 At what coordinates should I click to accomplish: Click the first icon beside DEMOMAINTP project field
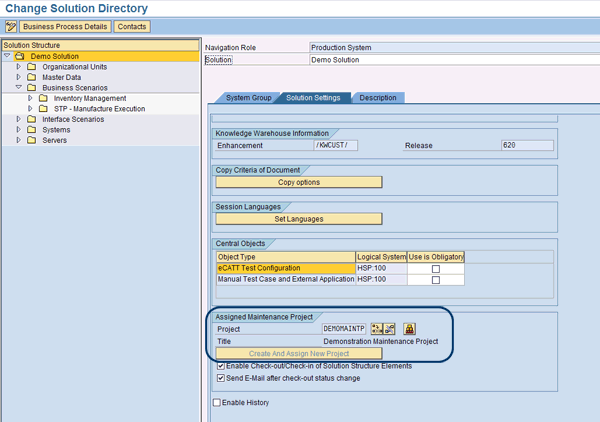click(x=376, y=328)
